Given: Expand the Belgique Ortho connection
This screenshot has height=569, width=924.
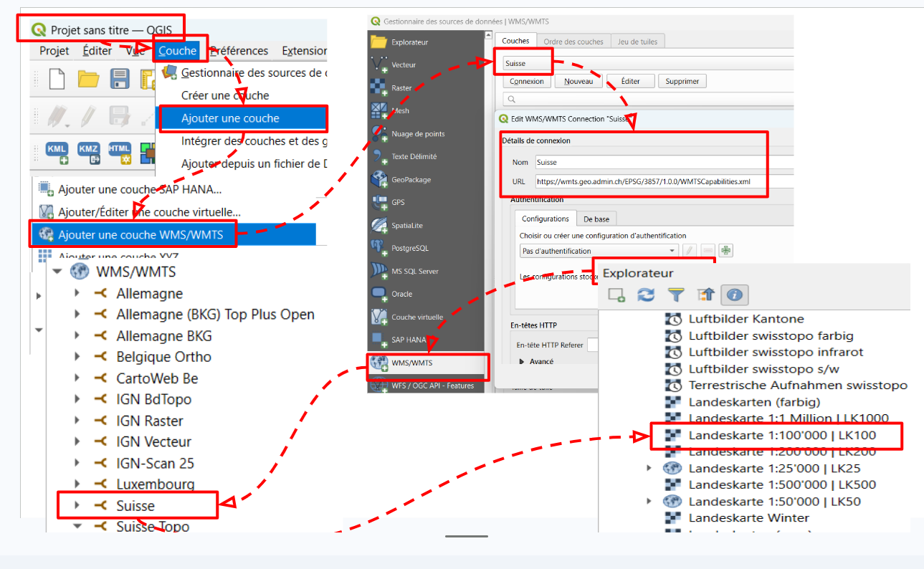Looking at the screenshot, I should 77,357.
